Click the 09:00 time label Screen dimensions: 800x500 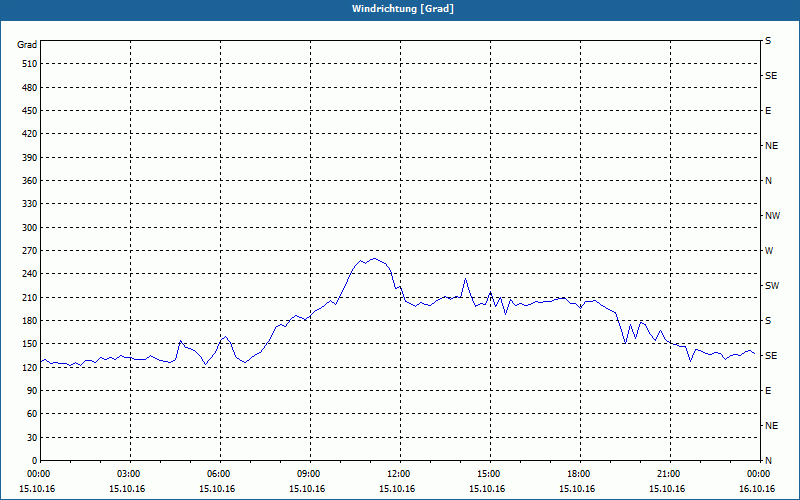pos(310,474)
